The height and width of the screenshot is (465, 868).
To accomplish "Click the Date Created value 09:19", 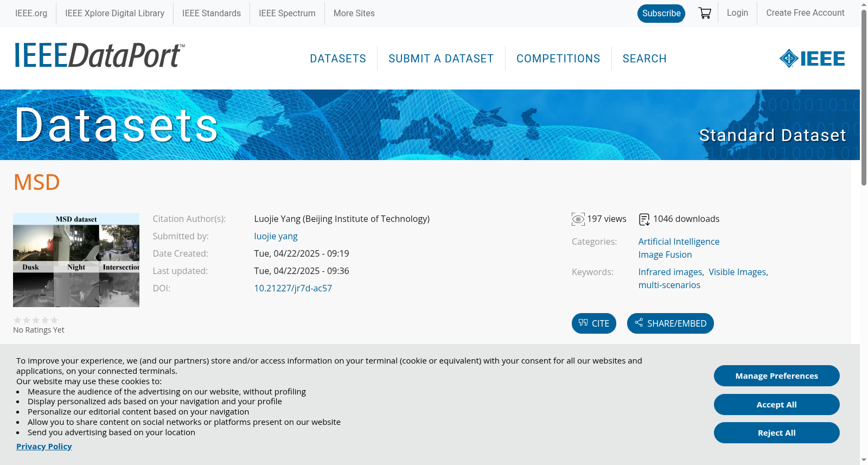I will (x=302, y=253).
